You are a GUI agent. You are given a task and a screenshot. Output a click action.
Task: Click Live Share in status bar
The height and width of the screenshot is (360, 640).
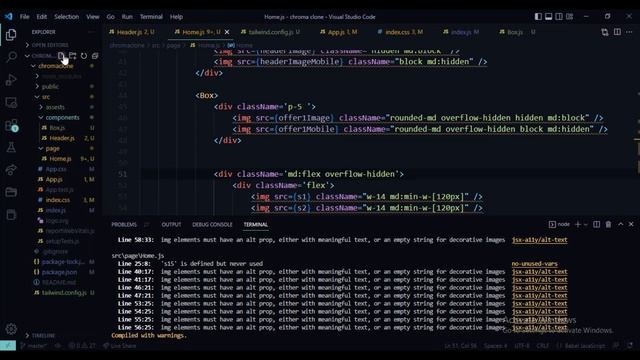pos(120,346)
